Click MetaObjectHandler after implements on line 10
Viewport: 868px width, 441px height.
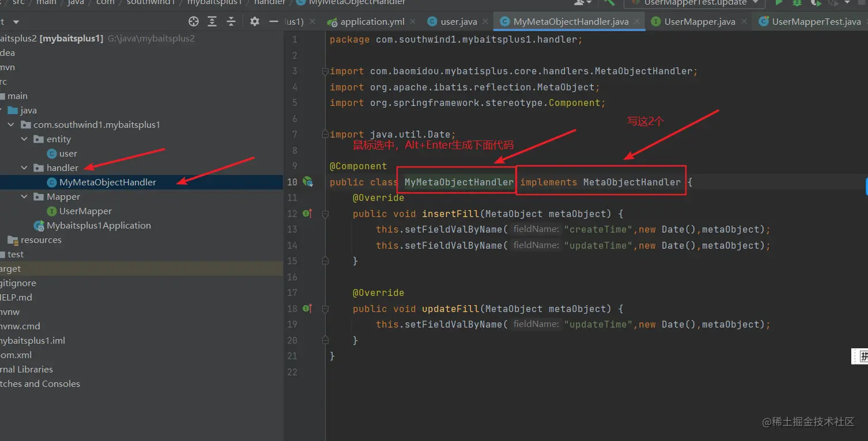[632, 182]
